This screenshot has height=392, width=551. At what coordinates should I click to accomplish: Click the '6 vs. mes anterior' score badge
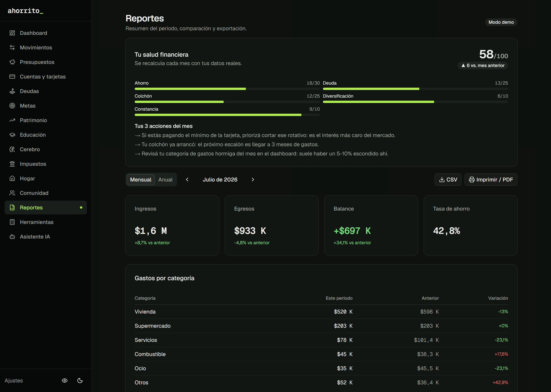[483, 65]
